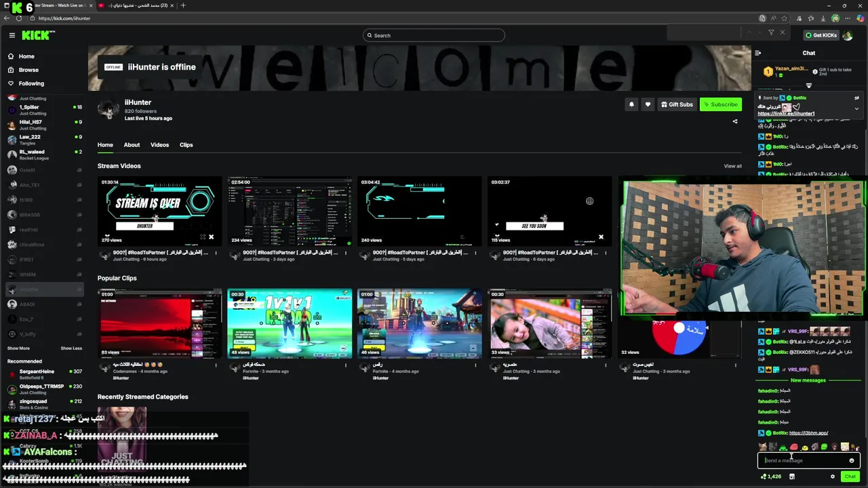Select the Clips tab
Viewport: 868px width, 488px height.
tap(186, 144)
